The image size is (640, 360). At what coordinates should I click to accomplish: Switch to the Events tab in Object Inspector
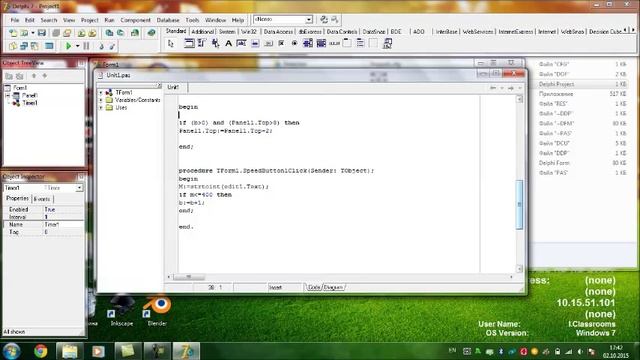(42, 199)
